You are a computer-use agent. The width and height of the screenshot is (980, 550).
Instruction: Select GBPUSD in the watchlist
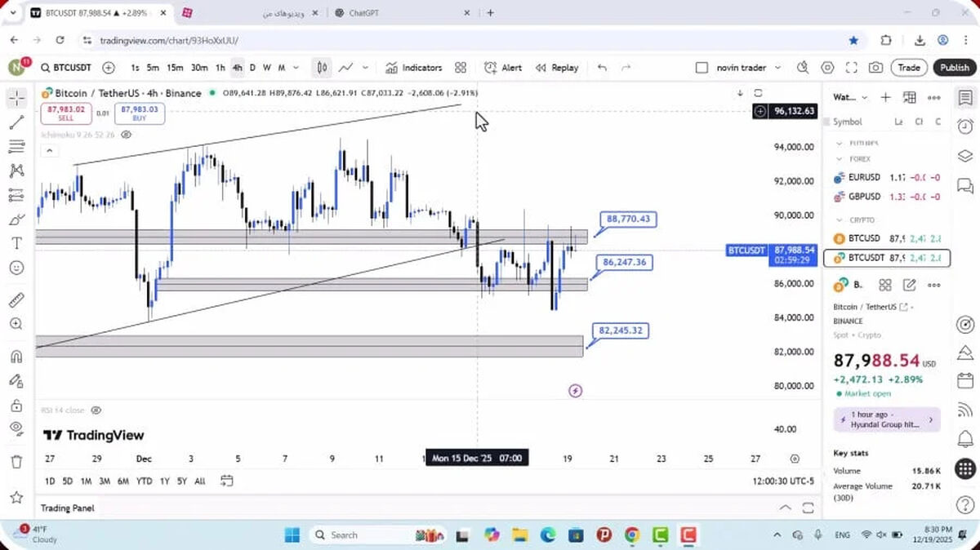pyautogui.click(x=885, y=197)
